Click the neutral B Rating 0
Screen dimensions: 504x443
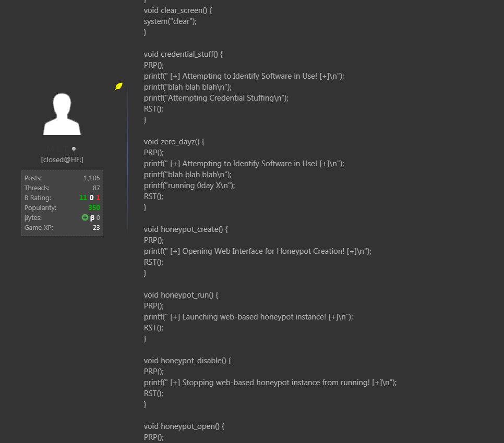tap(91, 198)
